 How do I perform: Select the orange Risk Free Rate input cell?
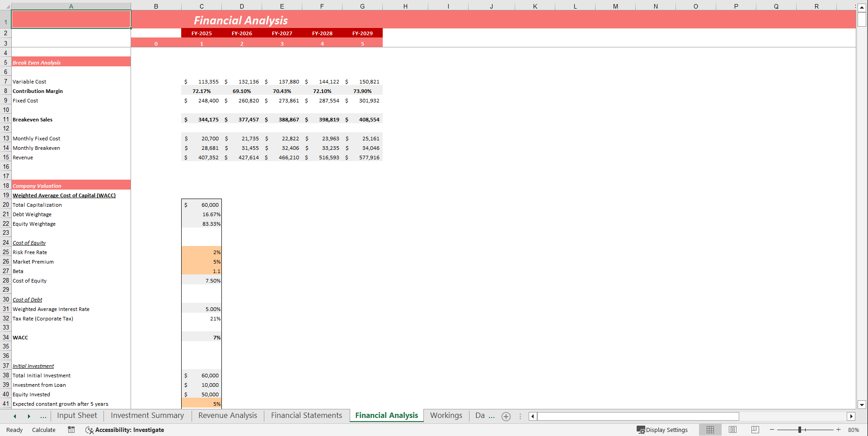201,252
